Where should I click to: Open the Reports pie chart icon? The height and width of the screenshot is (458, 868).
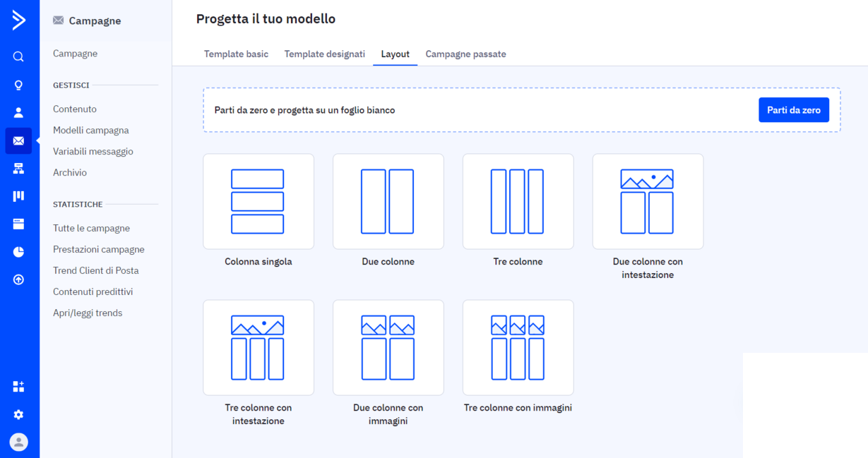[18, 251]
